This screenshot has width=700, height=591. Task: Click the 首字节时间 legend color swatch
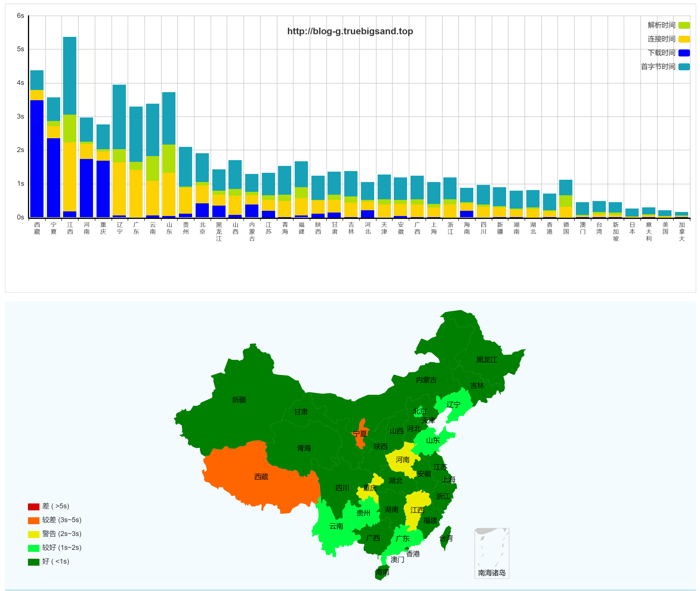(x=684, y=67)
